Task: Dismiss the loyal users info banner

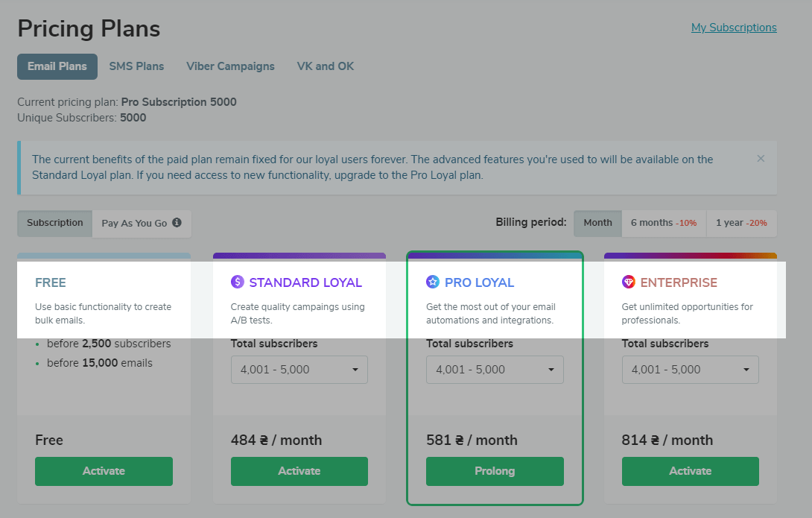Action: point(761,159)
